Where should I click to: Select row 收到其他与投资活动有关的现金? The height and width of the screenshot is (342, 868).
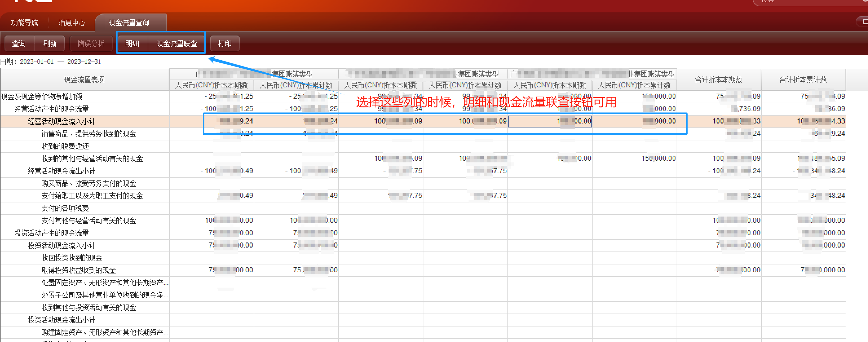point(423,307)
